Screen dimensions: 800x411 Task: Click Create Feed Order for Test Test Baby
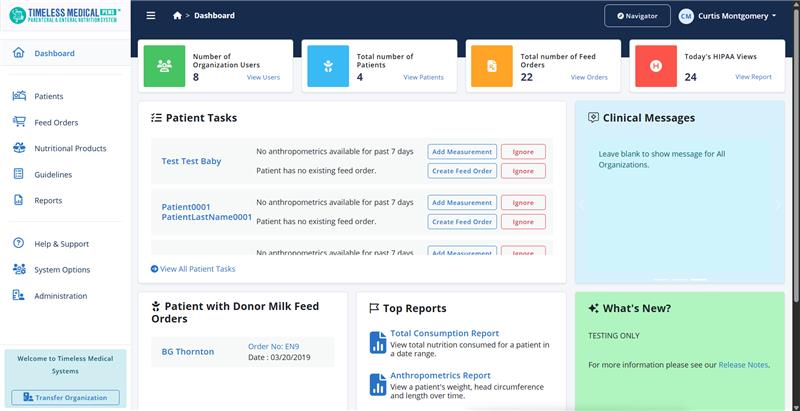[462, 171]
